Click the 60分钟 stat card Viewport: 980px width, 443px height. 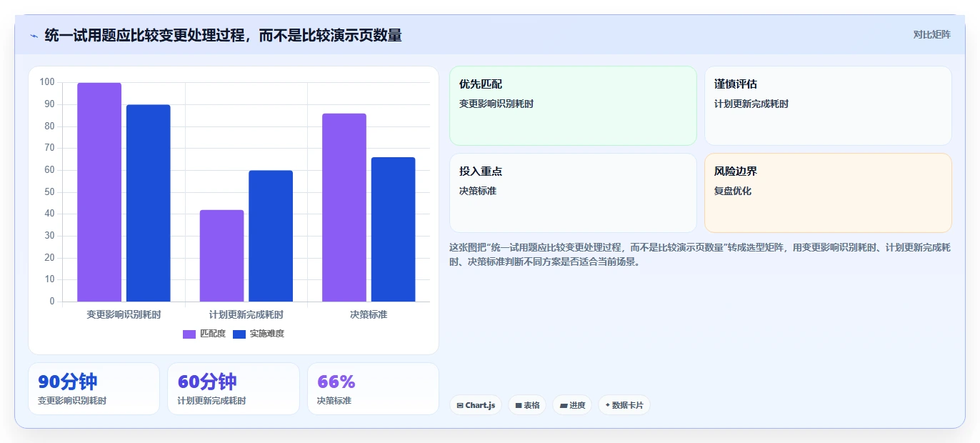(x=234, y=389)
